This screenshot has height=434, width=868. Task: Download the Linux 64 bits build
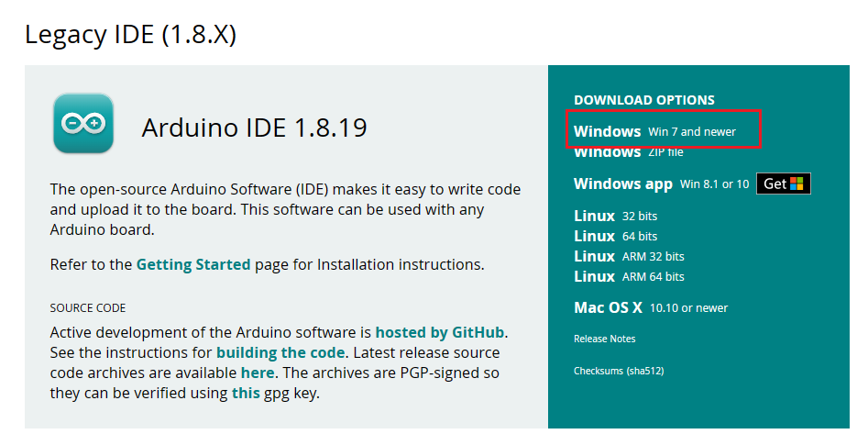pos(615,237)
